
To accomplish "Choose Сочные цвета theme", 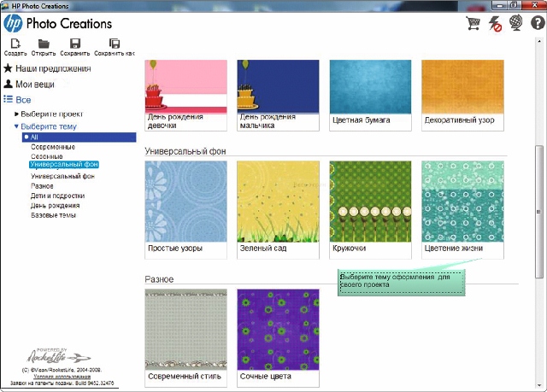I will (x=278, y=337).
